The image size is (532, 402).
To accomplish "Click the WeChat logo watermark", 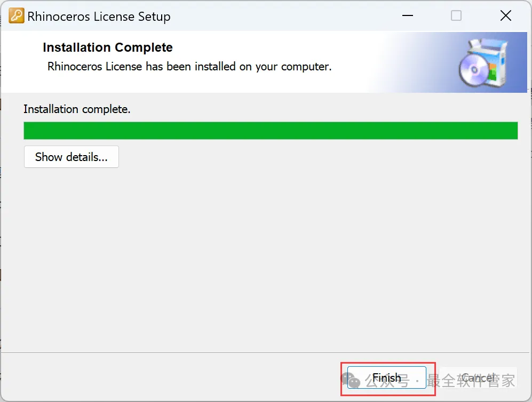I will [x=351, y=380].
